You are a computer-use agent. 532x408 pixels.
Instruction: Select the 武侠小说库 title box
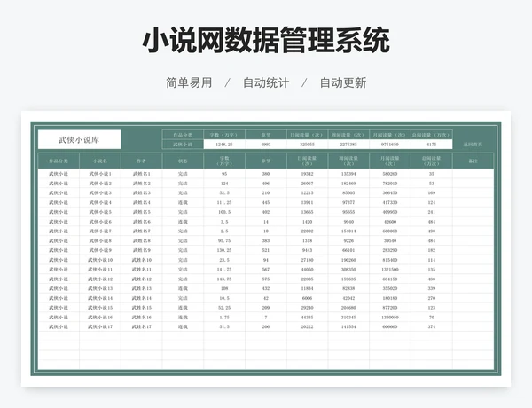click(x=79, y=139)
